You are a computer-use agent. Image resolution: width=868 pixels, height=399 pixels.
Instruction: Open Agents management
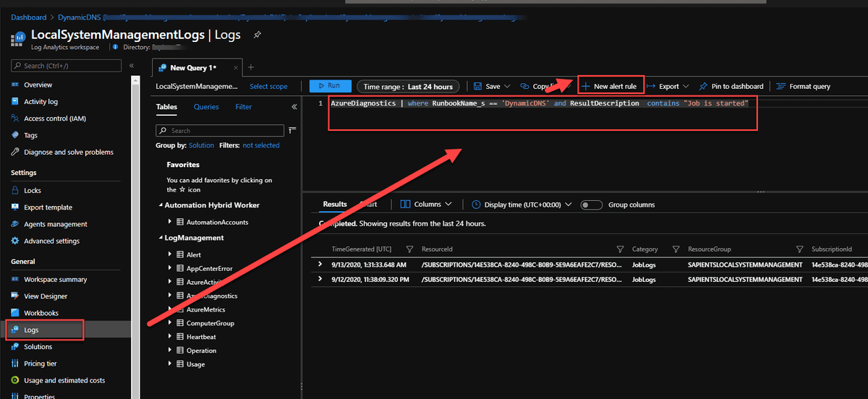coord(55,224)
